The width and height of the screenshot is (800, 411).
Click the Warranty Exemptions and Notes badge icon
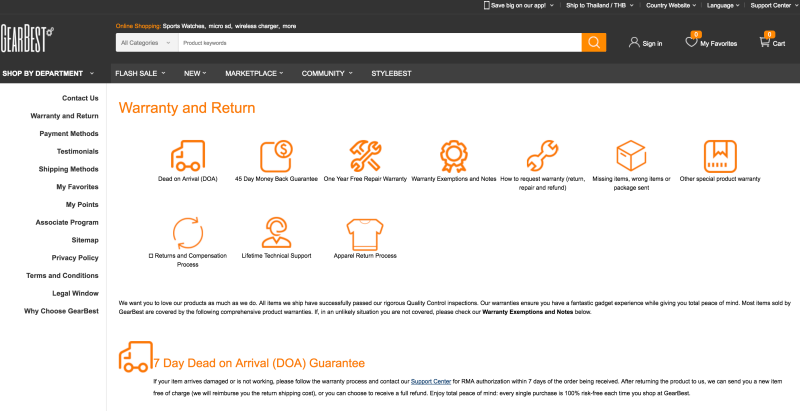point(453,155)
